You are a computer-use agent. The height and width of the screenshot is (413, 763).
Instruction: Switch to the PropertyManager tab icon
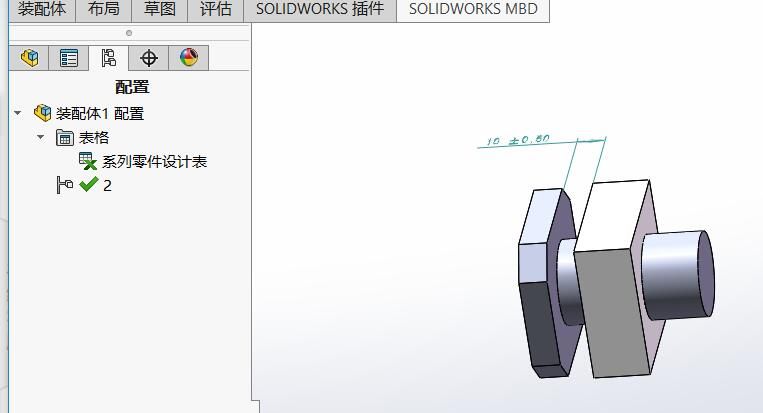(69, 58)
